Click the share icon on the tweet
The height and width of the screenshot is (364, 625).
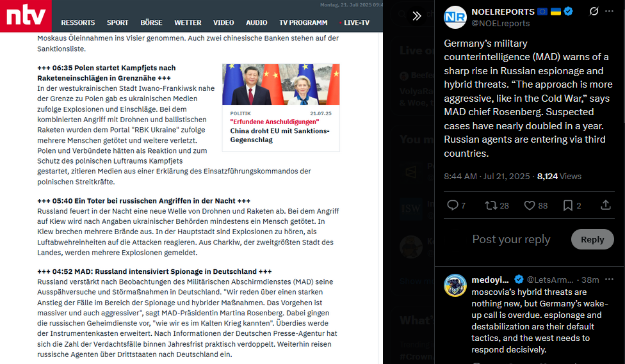tap(606, 205)
